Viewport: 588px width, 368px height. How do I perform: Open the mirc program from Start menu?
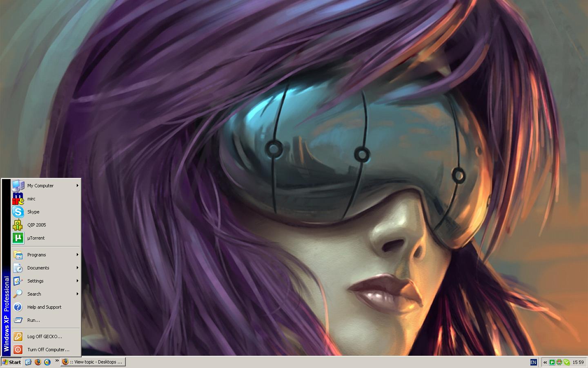pyautogui.click(x=46, y=199)
